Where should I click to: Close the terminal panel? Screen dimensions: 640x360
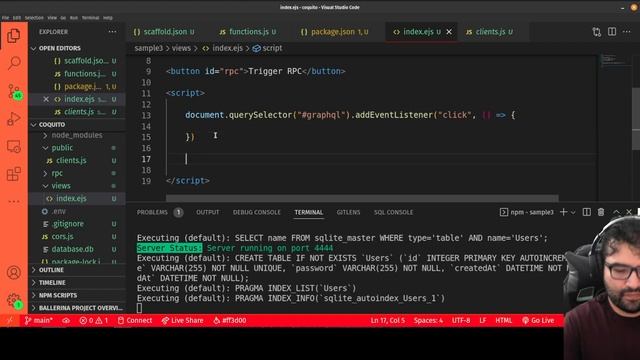[629, 212]
